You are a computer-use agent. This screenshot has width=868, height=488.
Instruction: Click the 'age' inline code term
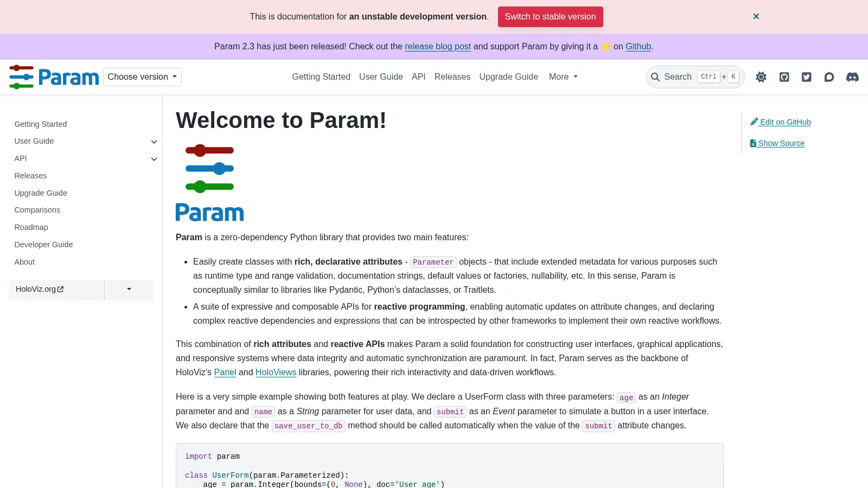627,397
